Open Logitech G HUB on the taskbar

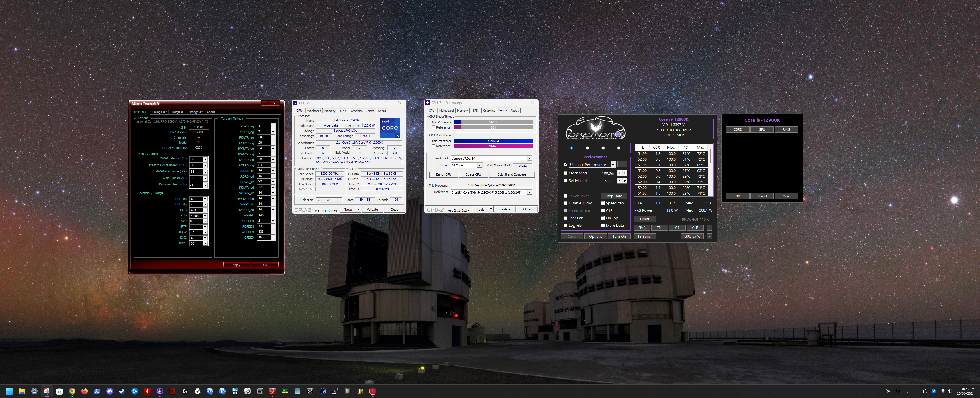[x=185, y=391]
